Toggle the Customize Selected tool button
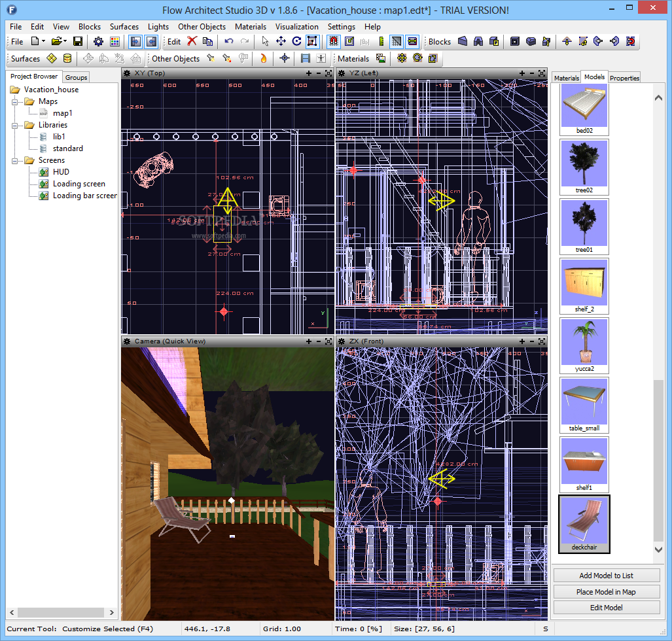The height and width of the screenshot is (641, 672). [312, 41]
